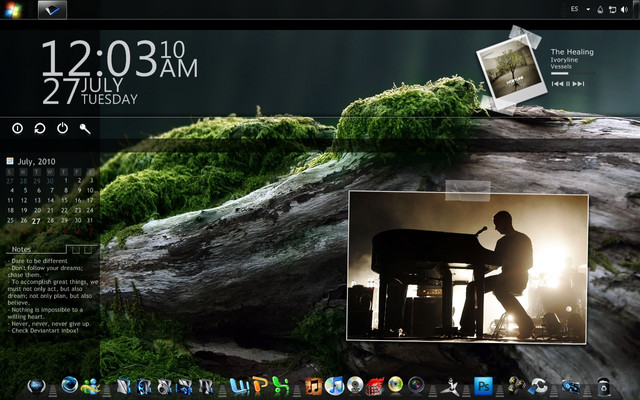
Task: Launch iTunes from the dock
Action: tap(334, 386)
